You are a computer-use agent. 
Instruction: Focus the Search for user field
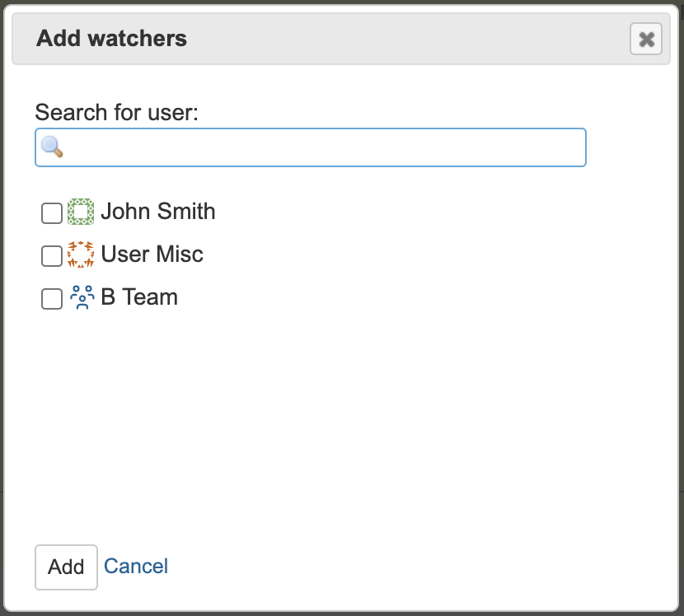[311, 147]
